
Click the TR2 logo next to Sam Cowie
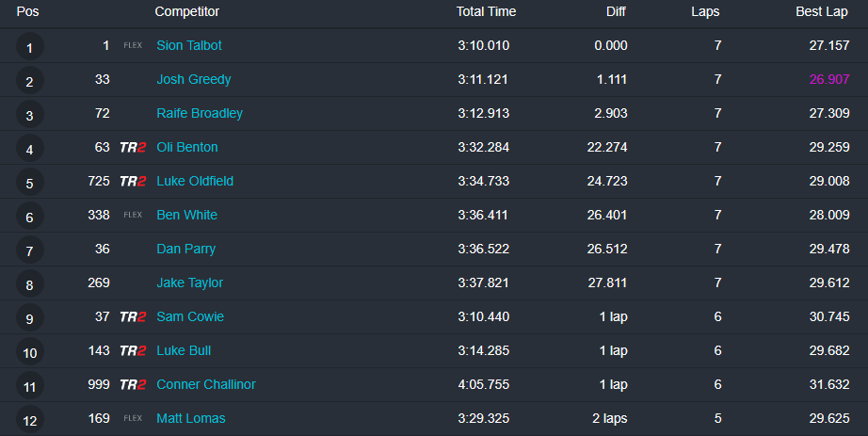133,316
